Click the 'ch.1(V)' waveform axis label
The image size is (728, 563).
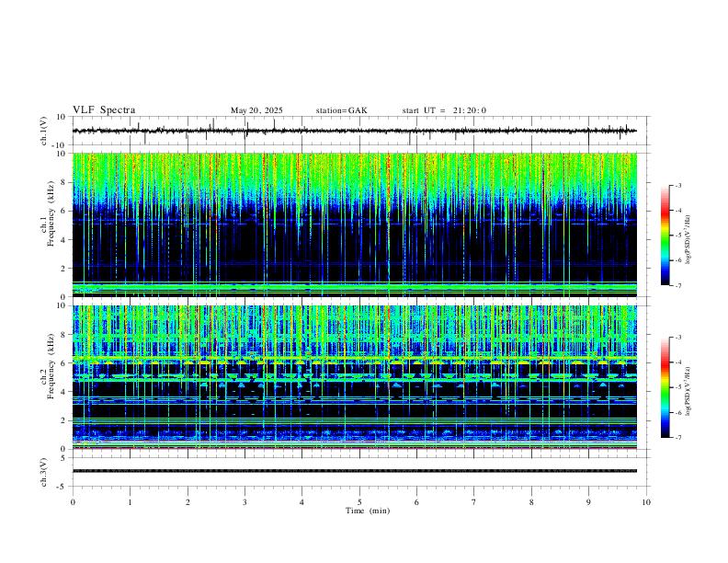[x=44, y=131]
